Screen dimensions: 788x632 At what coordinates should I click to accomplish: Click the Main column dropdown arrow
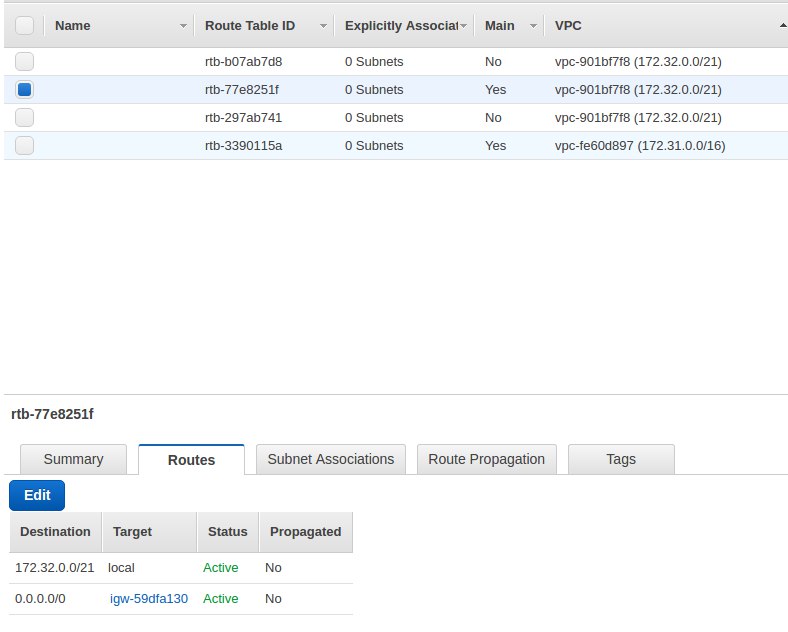click(x=533, y=25)
